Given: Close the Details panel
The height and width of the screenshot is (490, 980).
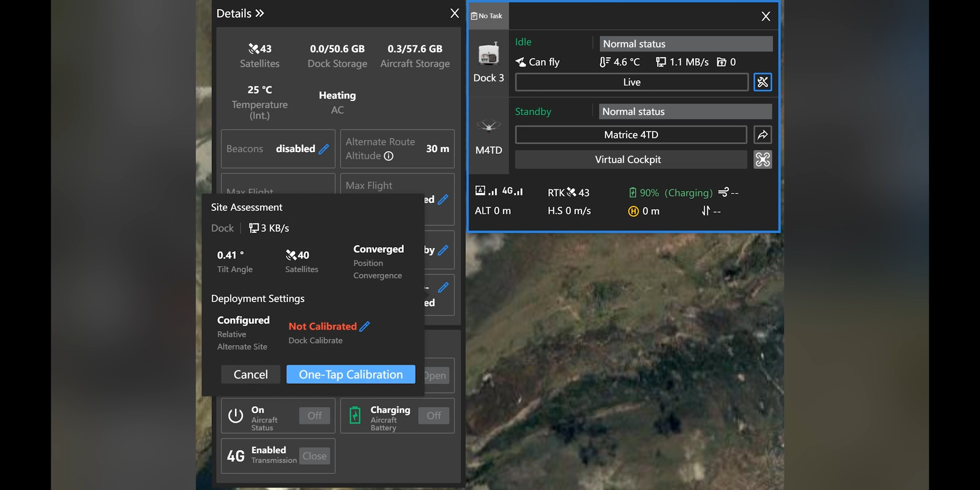Looking at the screenshot, I should click(454, 13).
